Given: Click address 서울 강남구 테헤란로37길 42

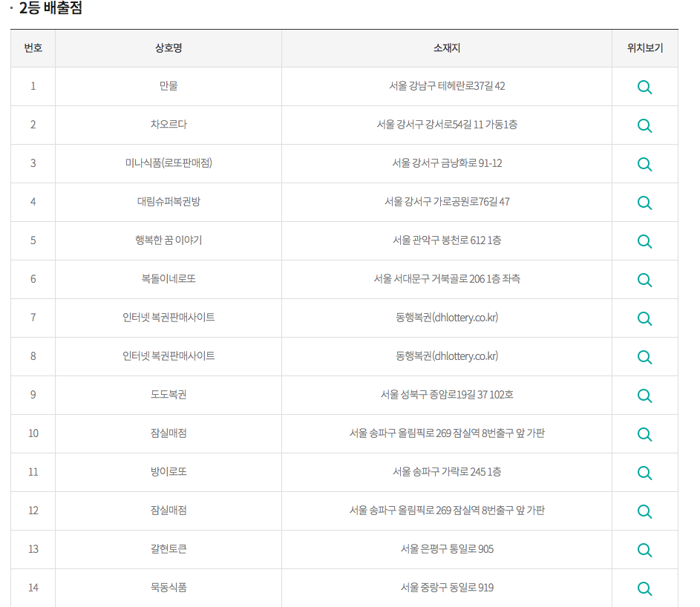Looking at the screenshot, I should pyautogui.click(x=447, y=85).
